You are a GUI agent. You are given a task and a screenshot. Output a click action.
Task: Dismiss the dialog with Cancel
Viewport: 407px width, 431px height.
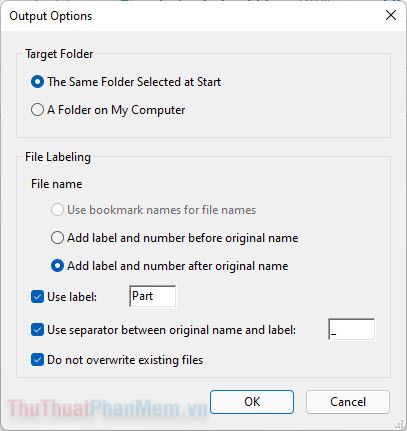pos(348,402)
